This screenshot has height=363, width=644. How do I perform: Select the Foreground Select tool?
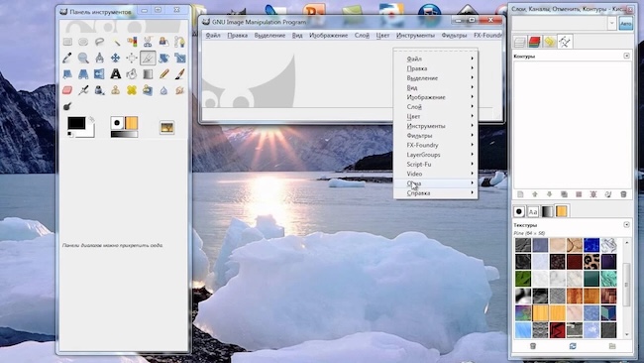click(x=163, y=42)
